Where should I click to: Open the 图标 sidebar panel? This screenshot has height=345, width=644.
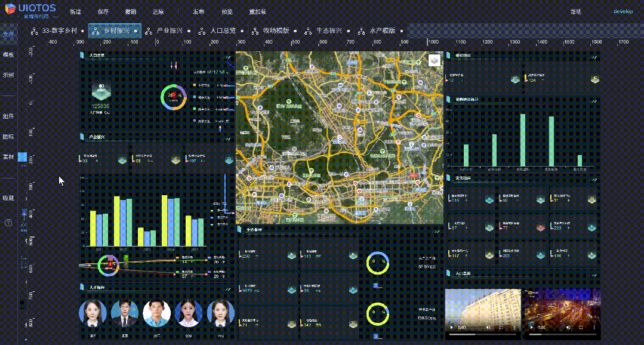[x=8, y=136]
